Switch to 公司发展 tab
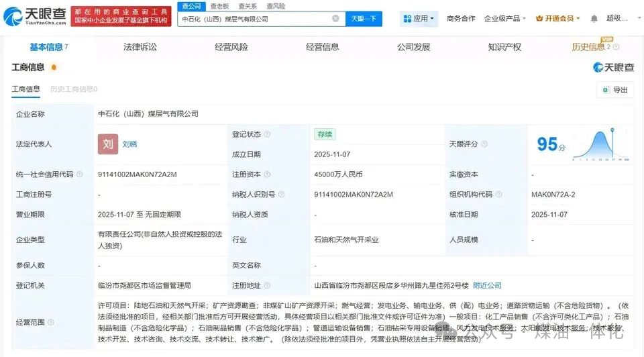Screen dimensions: 644x357 pyautogui.click(x=414, y=47)
